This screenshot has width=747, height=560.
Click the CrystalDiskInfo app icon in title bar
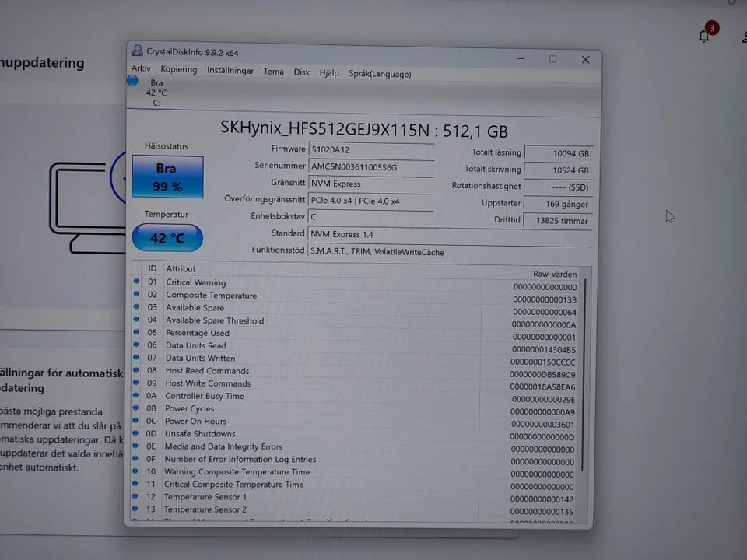137,50
